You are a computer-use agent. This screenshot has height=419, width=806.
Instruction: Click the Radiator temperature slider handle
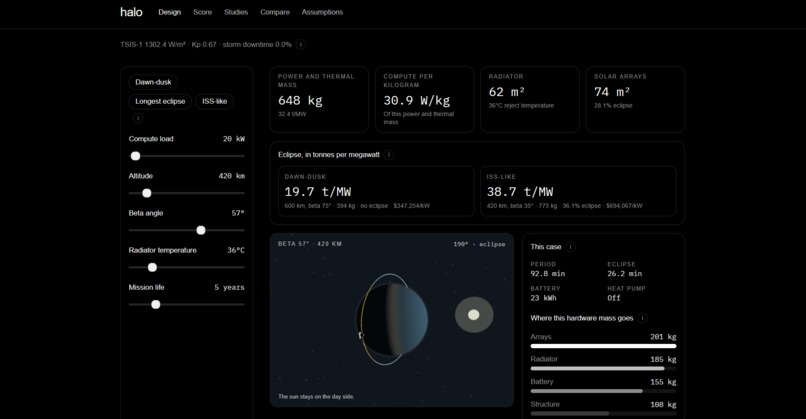tap(152, 267)
